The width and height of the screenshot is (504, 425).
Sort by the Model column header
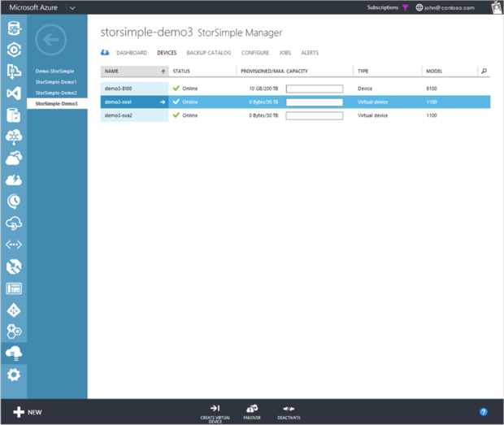434,71
